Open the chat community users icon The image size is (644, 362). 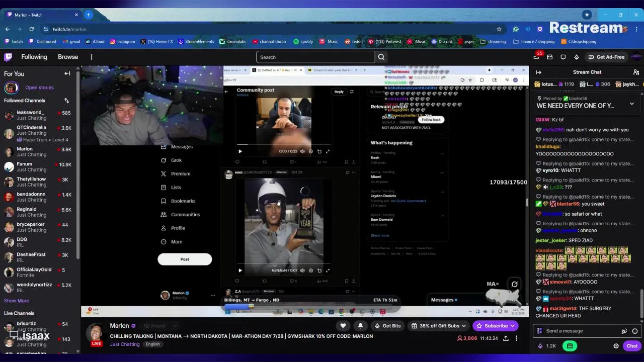[x=636, y=72]
